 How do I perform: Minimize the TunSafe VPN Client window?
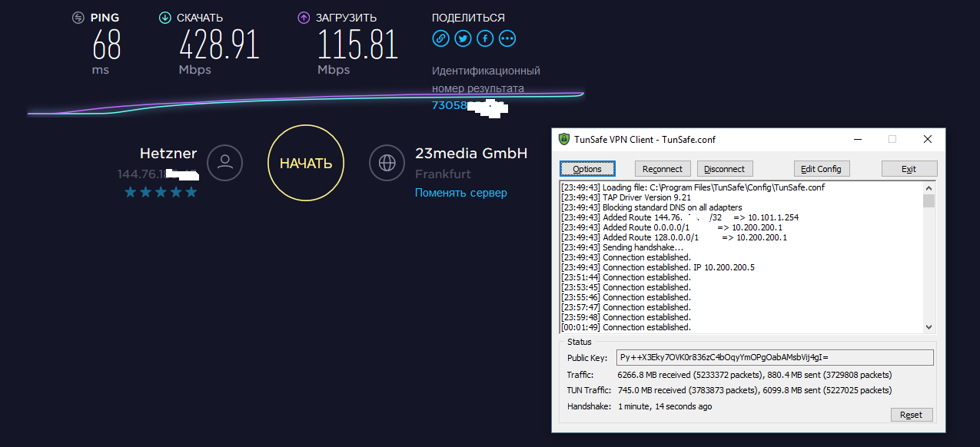point(857,139)
